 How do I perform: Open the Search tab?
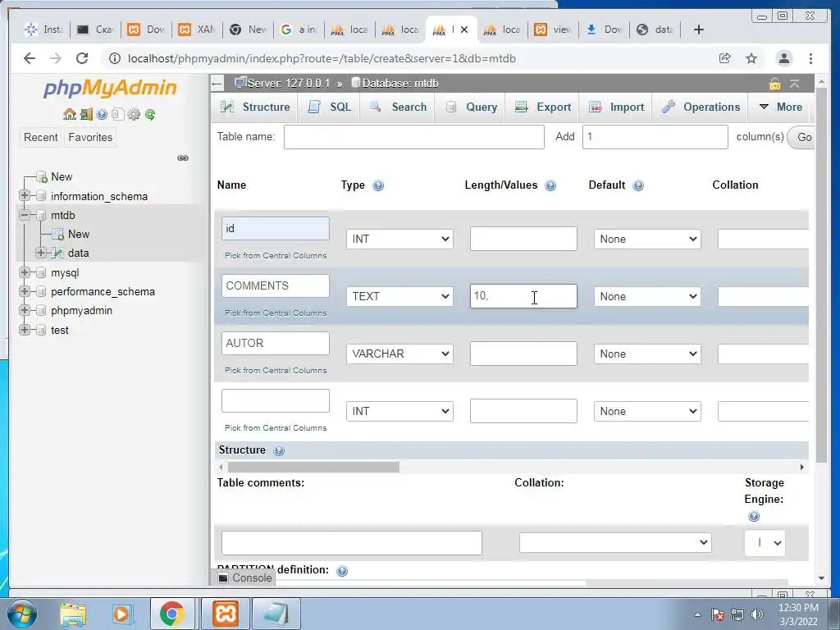[x=398, y=107]
